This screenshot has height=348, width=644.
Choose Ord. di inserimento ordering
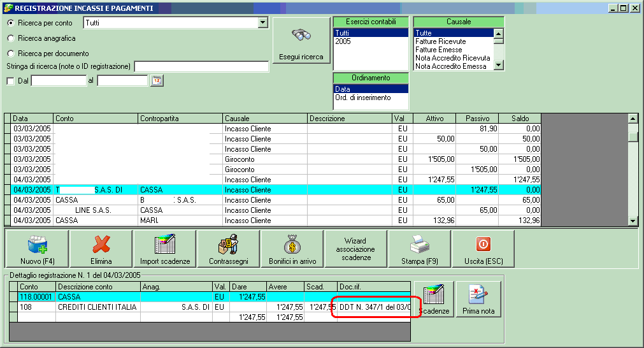coord(371,98)
